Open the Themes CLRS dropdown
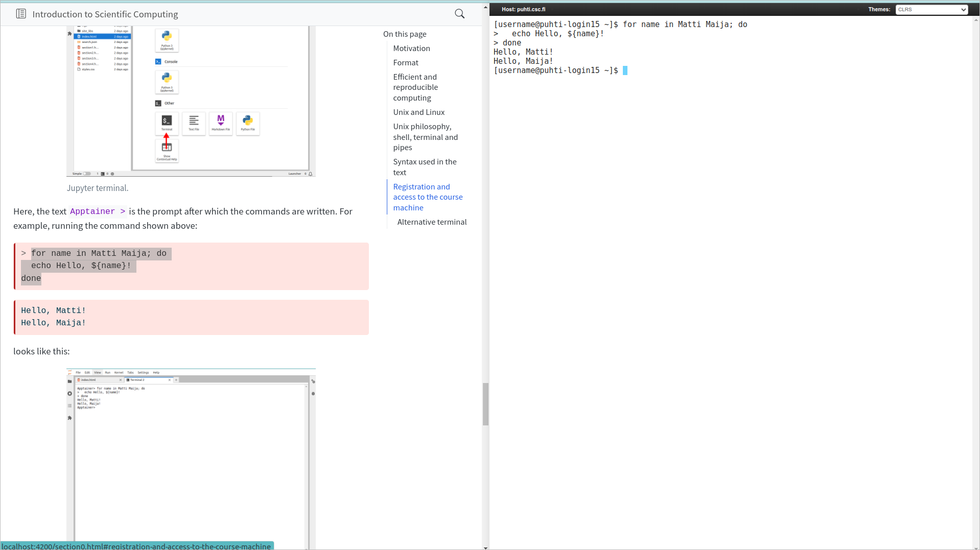Image resolution: width=980 pixels, height=550 pixels. pyautogui.click(x=931, y=9)
